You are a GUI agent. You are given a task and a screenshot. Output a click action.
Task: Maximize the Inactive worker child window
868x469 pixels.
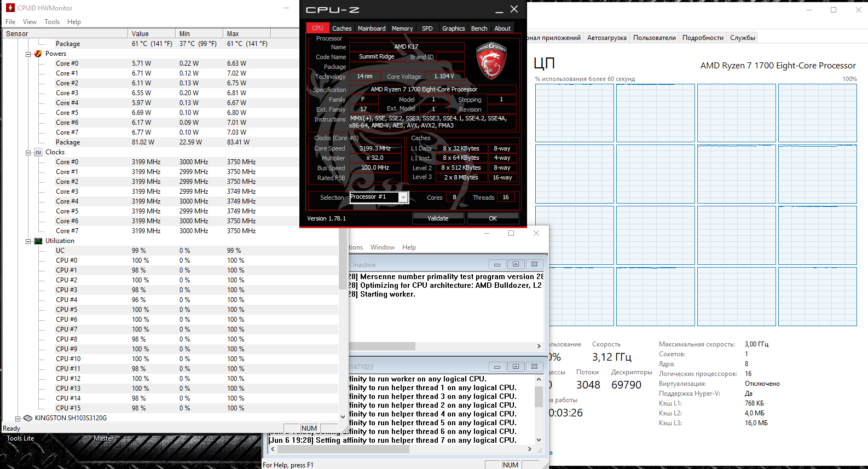click(516, 264)
